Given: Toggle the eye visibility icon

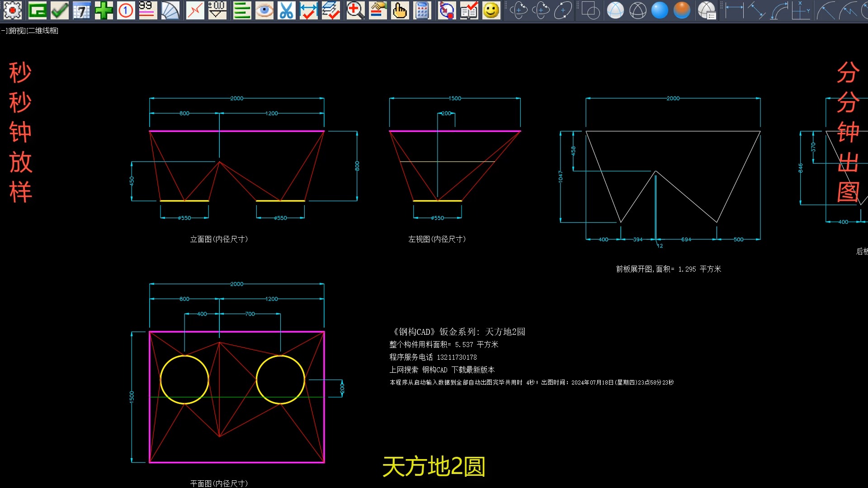Looking at the screenshot, I should (264, 10).
